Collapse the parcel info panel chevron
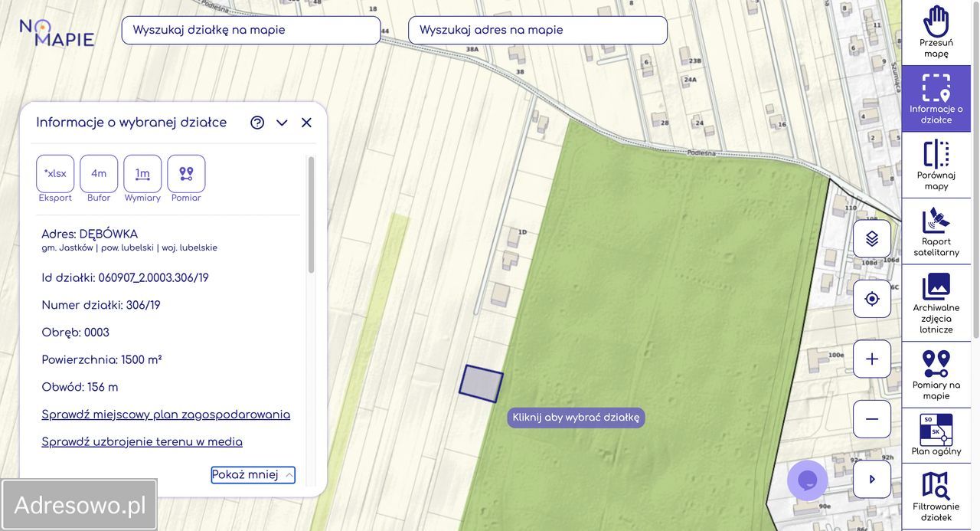 tap(282, 123)
